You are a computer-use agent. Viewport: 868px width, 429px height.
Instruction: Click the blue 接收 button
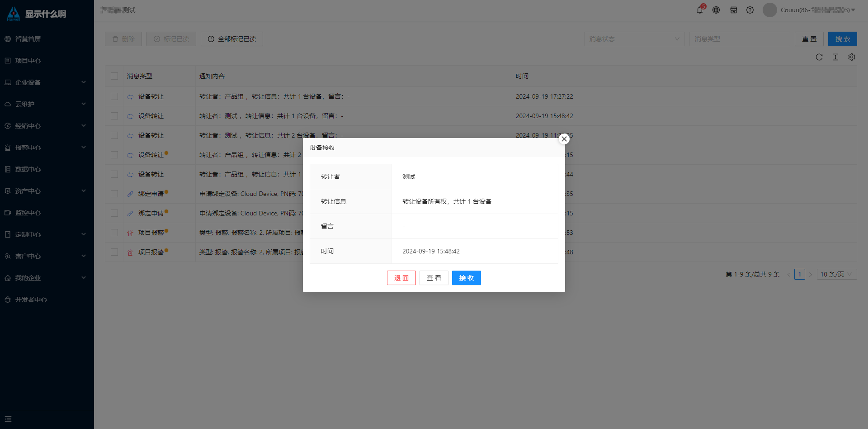pos(467,278)
